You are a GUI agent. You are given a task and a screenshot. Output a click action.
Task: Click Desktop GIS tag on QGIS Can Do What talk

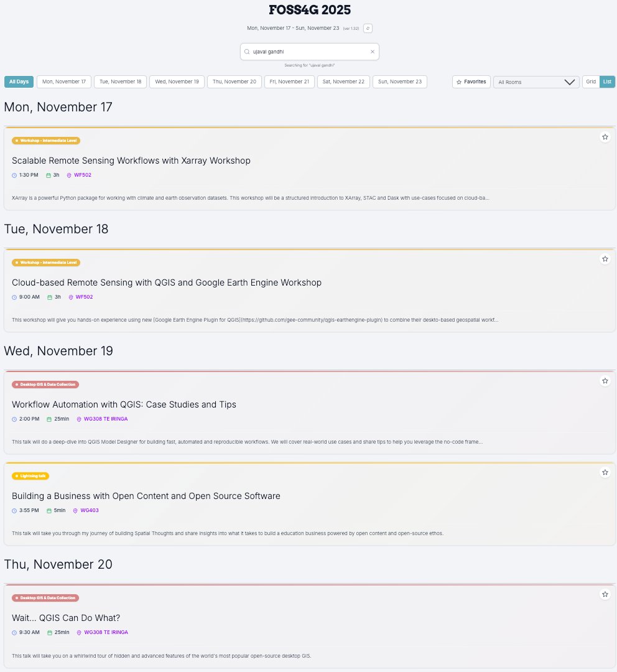[45, 598]
